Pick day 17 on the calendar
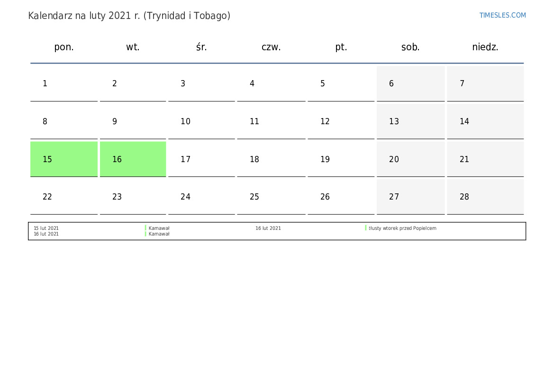 [201, 159]
